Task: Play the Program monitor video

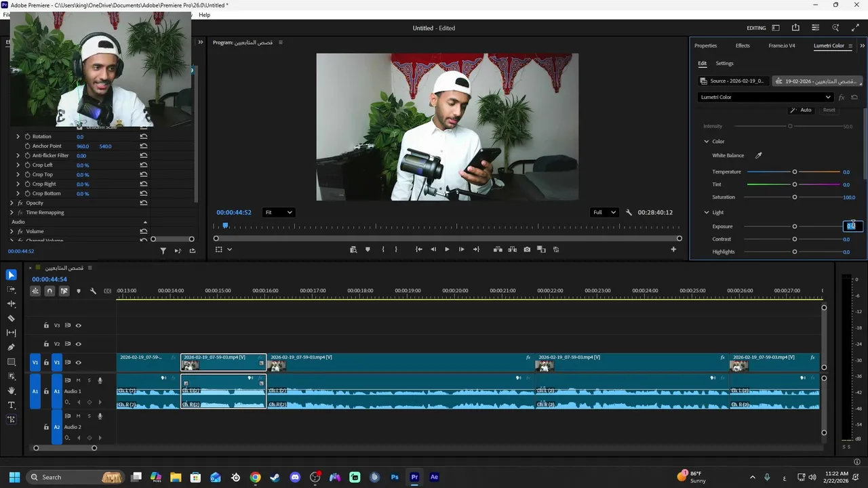Action: [447, 249]
